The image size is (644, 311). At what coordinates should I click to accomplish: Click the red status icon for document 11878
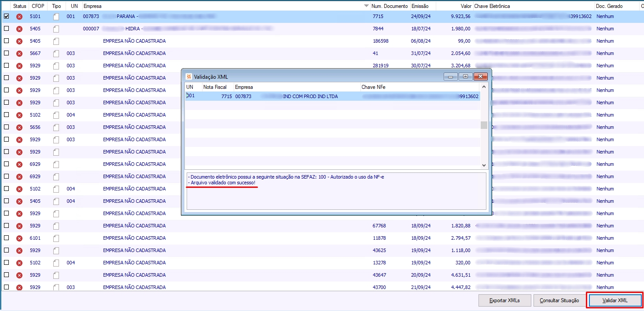(19, 238)
